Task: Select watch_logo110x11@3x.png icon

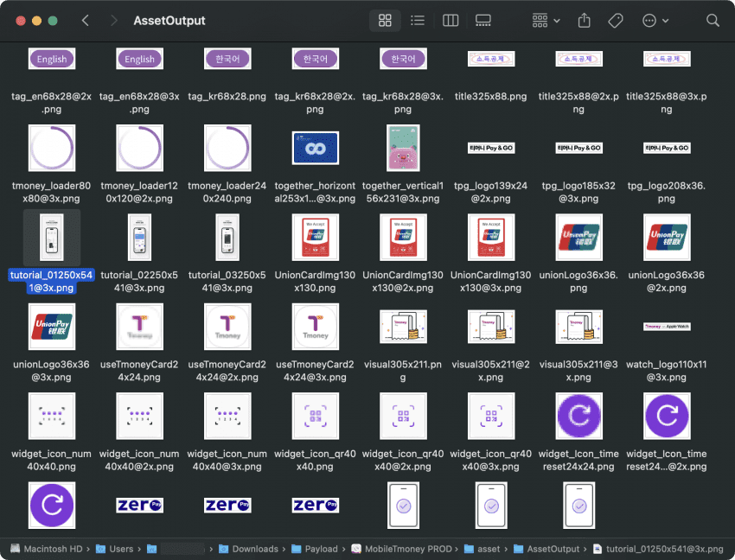Action: (667, 327)
